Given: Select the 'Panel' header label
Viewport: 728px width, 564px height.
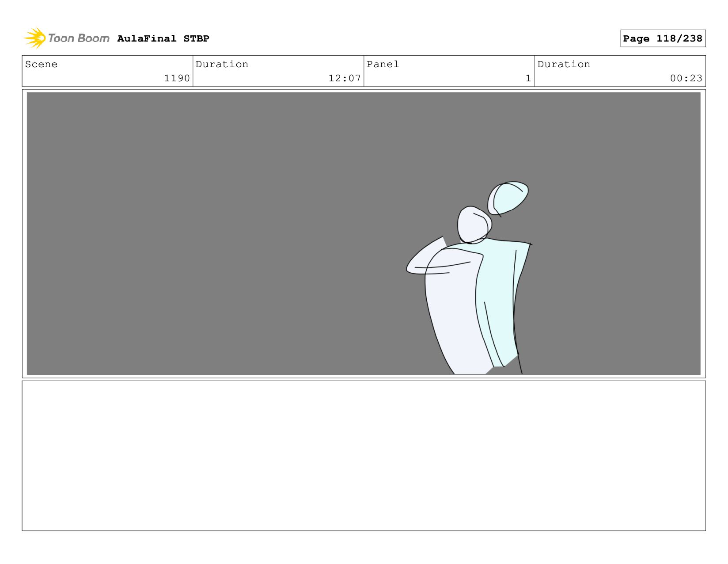Looking at the screenshot, I should coord(383,64).
